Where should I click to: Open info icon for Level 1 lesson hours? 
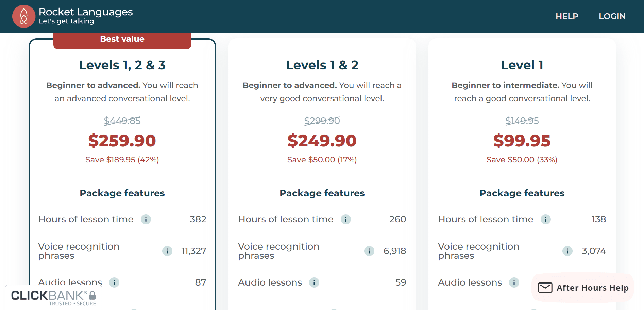pyautogui.click(x=546, y=219)
